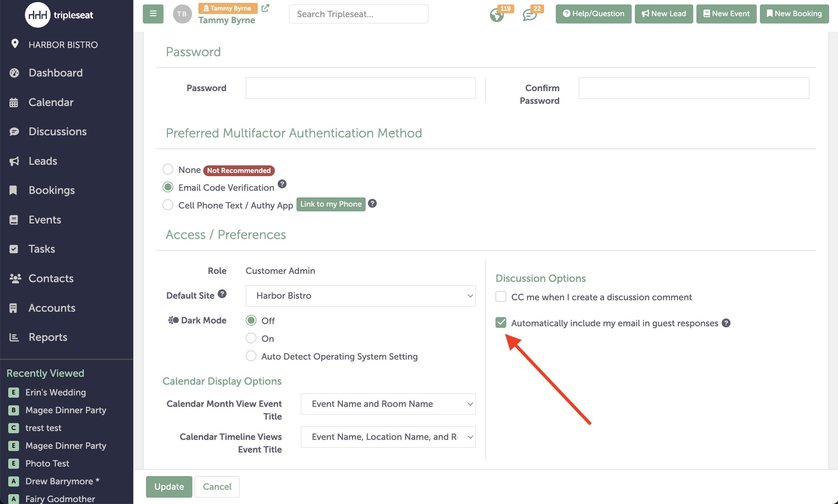The width and height of the screenshot is (838, 504).
Task: Click the Link to my Phone button
Action: click(331, 204)
